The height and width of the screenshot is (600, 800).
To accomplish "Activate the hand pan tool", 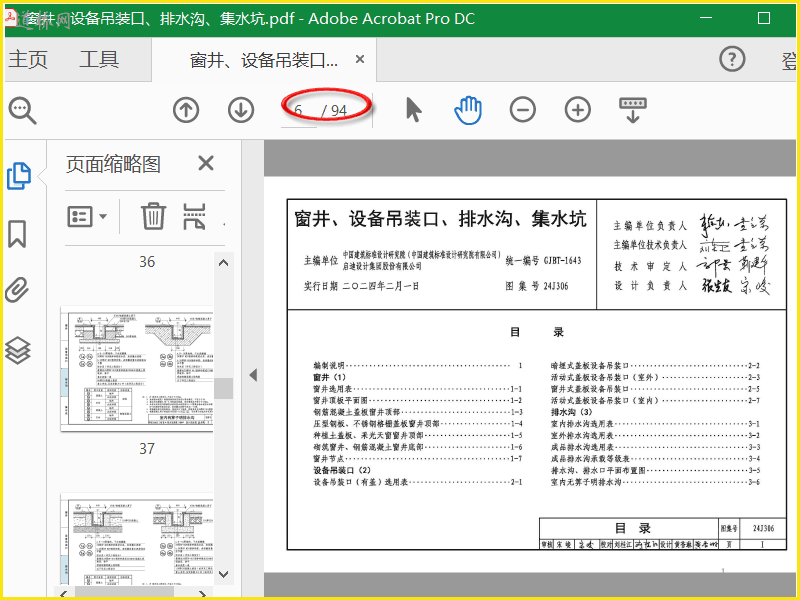I will [468, 110].
